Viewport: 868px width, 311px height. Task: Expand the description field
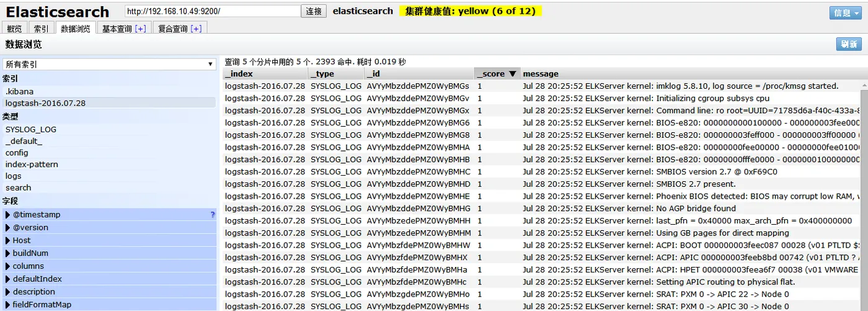click(x=7, y=292)
